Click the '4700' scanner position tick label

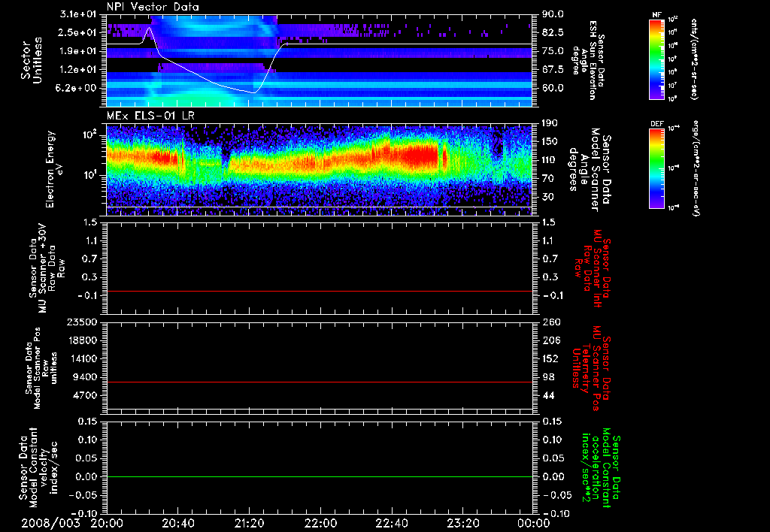coord(85,395)
